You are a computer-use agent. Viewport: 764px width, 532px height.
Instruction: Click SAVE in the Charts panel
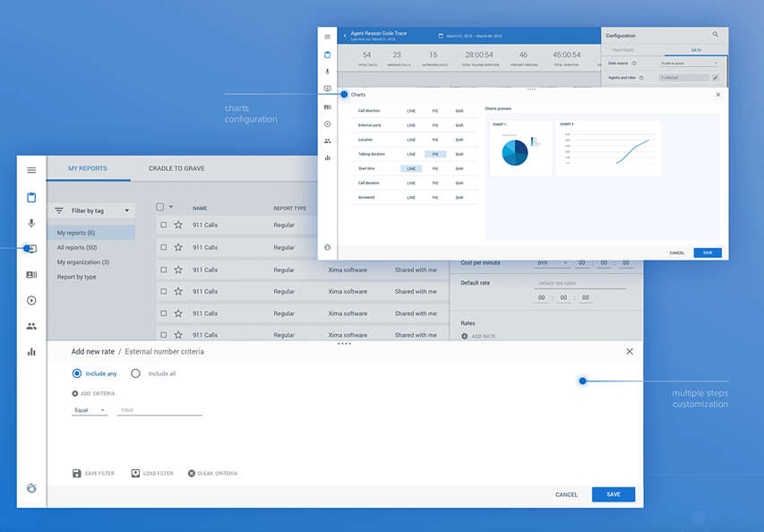coord(708,253)
